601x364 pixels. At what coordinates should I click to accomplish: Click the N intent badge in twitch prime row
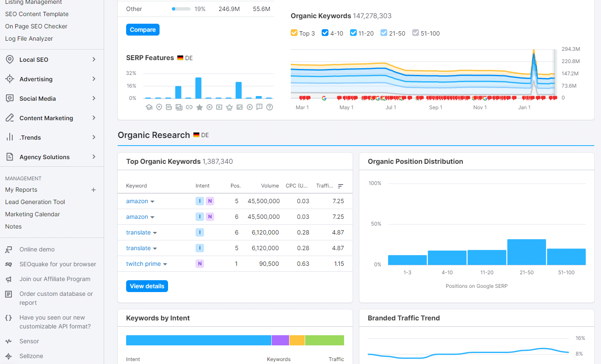200,264
